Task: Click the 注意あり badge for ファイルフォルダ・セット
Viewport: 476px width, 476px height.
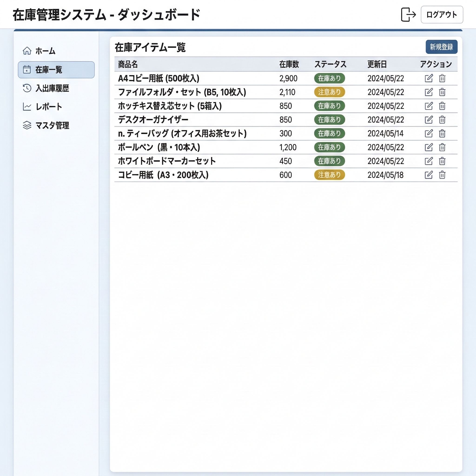Action: point(329,92)
